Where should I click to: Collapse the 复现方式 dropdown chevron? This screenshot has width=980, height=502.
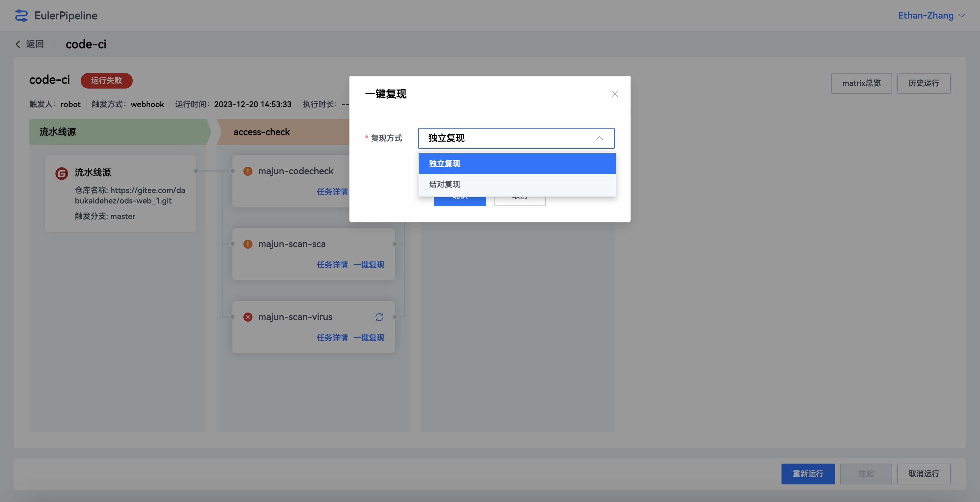tap(600, 138)
